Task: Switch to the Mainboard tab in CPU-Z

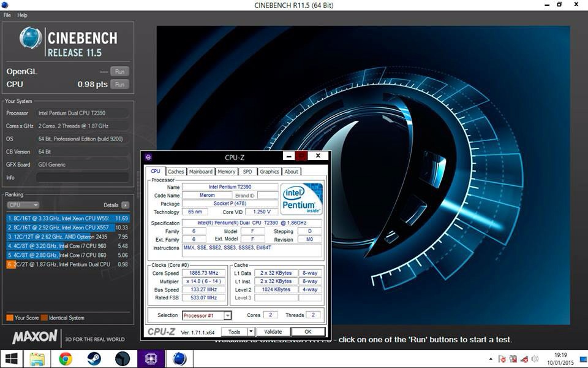Action: 201,172
